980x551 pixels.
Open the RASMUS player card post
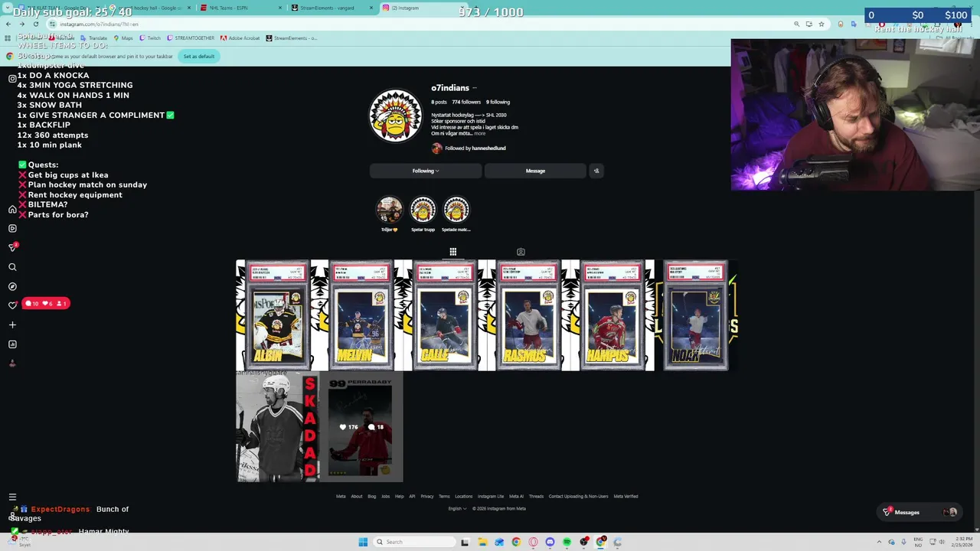coord(529,315)
